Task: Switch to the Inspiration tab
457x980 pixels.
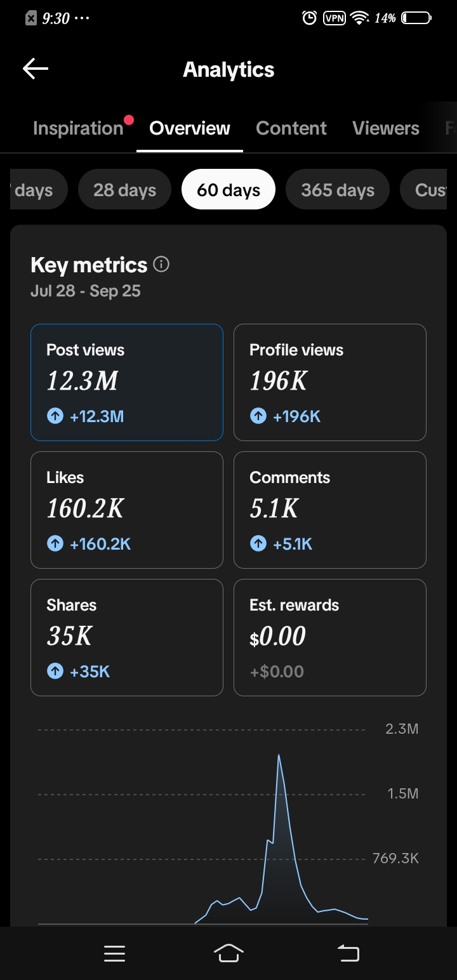Action: [78, 128]
